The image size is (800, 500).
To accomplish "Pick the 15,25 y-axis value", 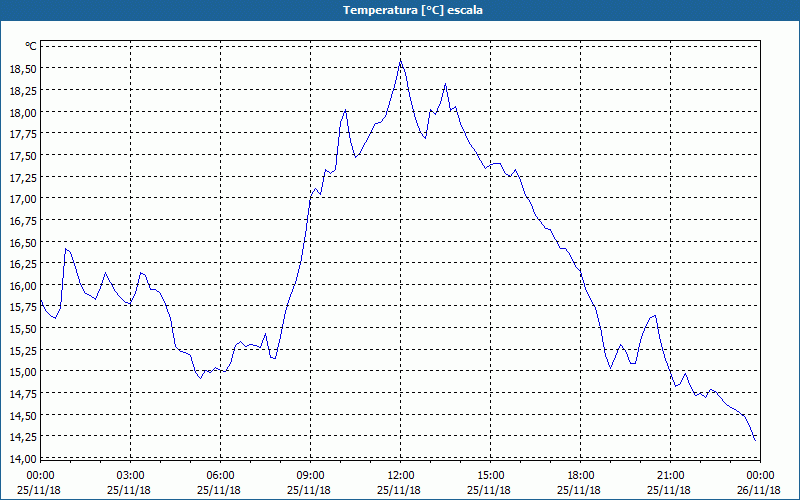I will pos(23,350).
